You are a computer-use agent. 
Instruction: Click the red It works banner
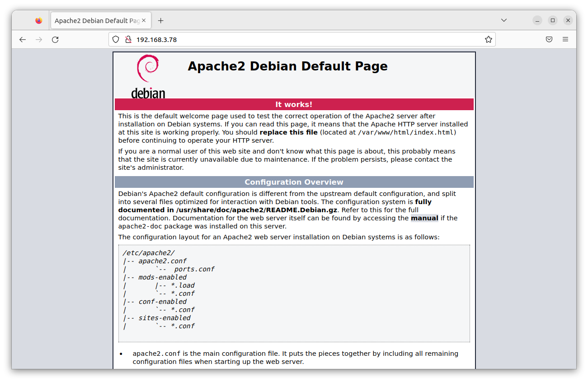pyautogui.click(x=294, y=104)
